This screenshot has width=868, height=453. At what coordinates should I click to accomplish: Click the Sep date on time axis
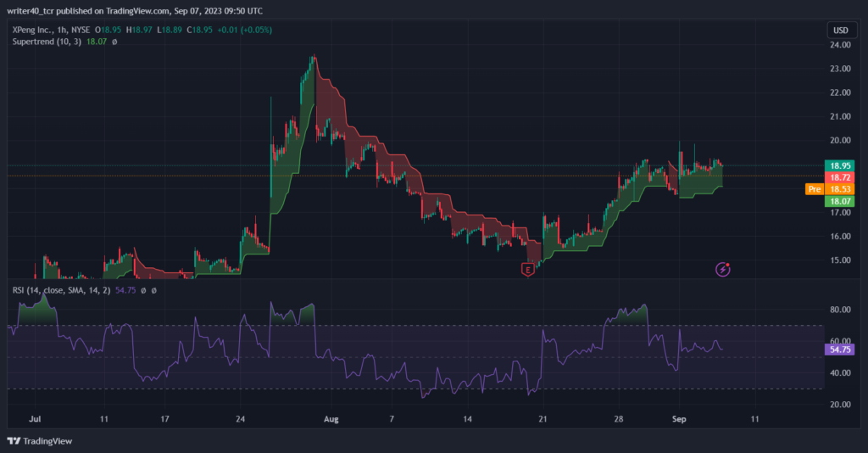tap(679, 419)
